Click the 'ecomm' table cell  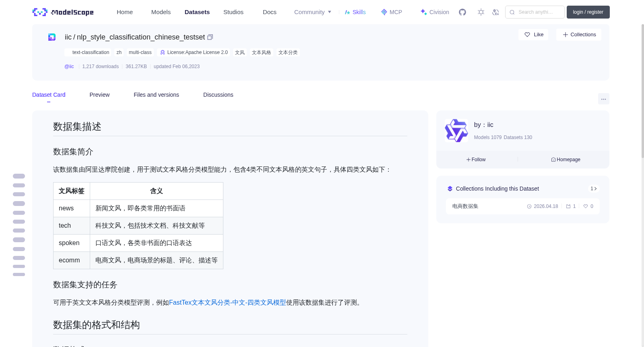pos(72,260)
